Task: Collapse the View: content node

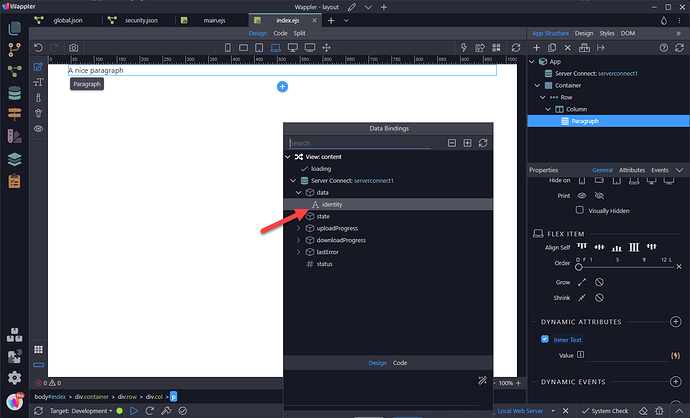Action: (288, 157)
